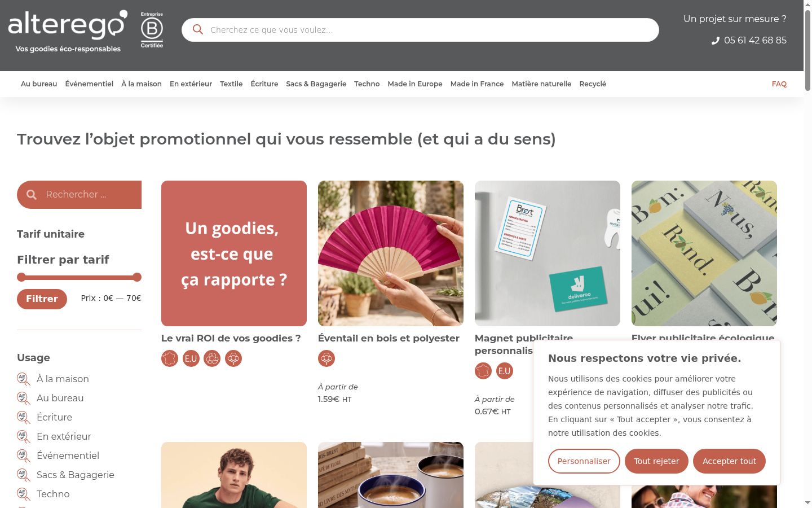The height and width of the screenshot is (508, 812).
Task: Click the Usage sidebar heading
Action: coord(33,358)
